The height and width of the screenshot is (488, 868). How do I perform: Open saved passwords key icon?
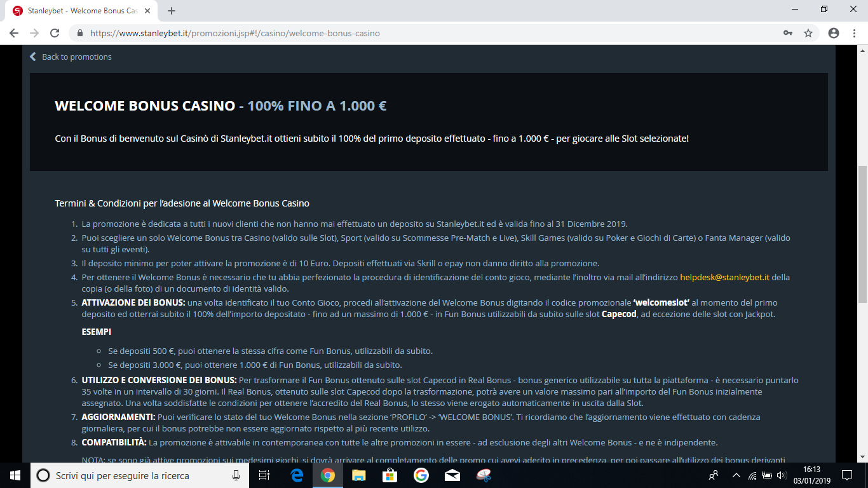[788, 33]
